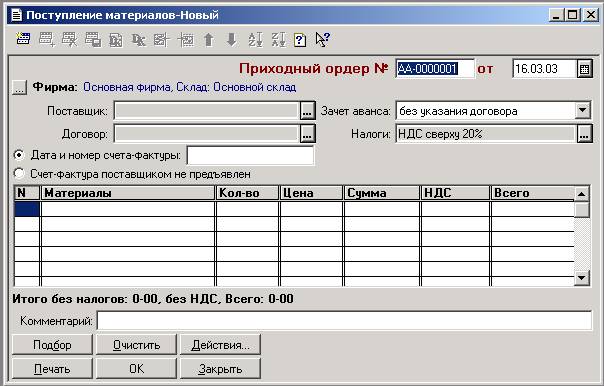604x386 pixels.
Task: Click the Материалы column header
Action: 128,193
